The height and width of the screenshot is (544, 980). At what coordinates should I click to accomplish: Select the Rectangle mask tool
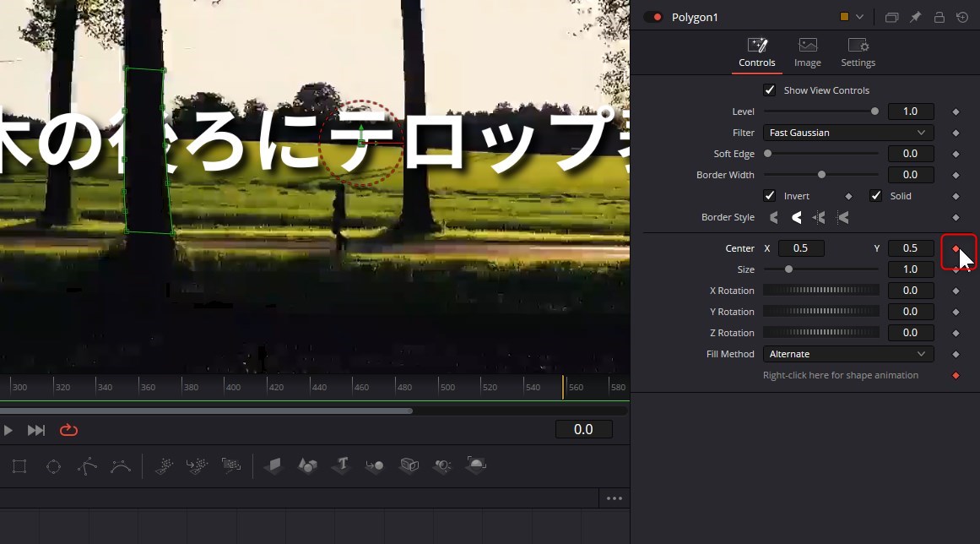pos(19,465)
